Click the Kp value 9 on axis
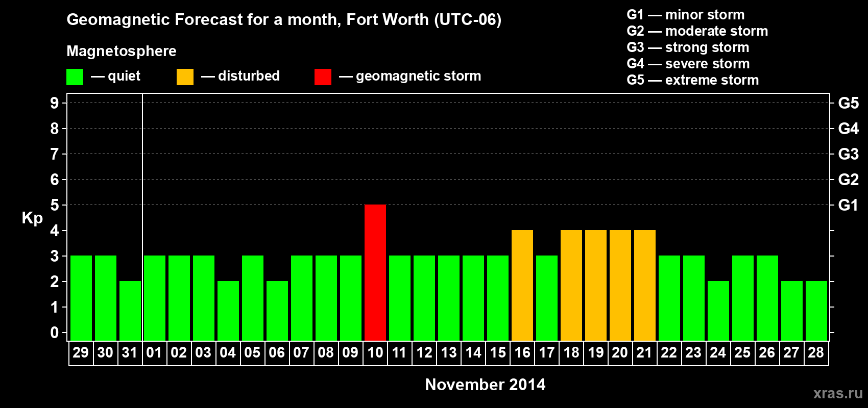Viewport: 868px width, 408px height. click(55, 103)
